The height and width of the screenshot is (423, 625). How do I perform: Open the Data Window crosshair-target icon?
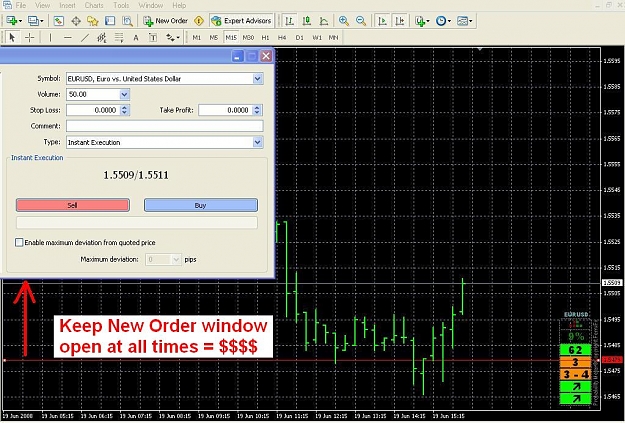click(76, 21)
